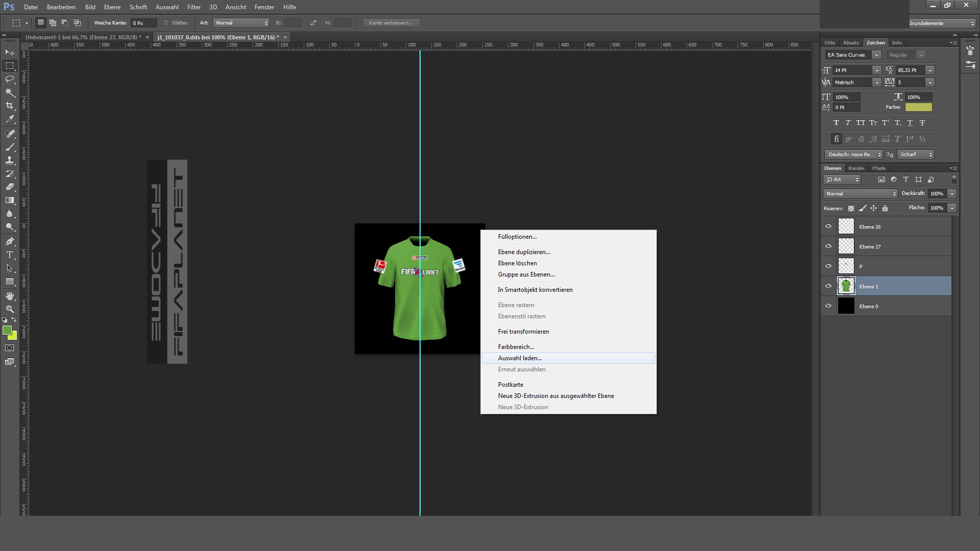The image size is (980, 551).
Task: Select the Path Selection tool
Action: click(x=10, y=268)
